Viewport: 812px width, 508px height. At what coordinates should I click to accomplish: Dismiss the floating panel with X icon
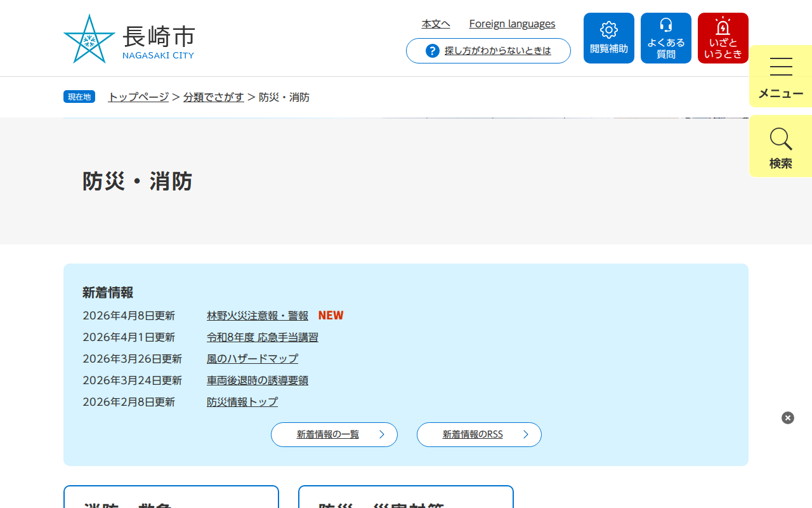pos(788,418)
